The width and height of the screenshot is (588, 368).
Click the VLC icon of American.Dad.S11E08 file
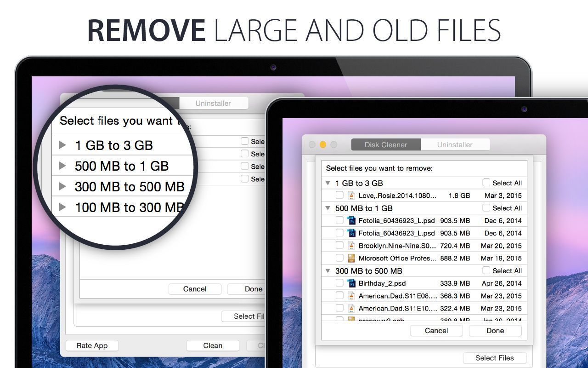pos(351,296)
